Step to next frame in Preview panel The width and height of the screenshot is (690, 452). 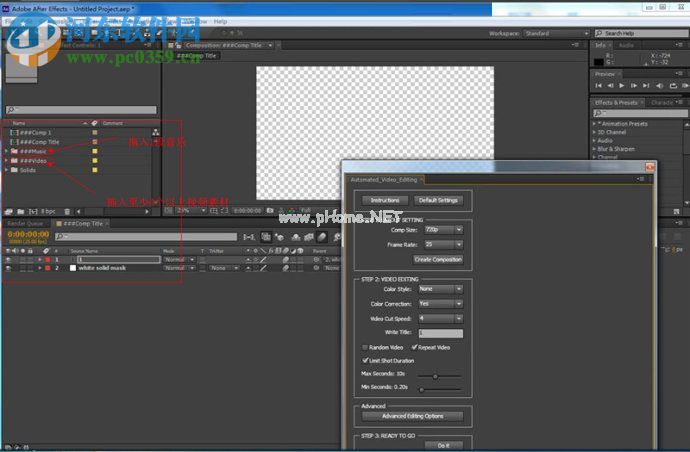point(634,86)
